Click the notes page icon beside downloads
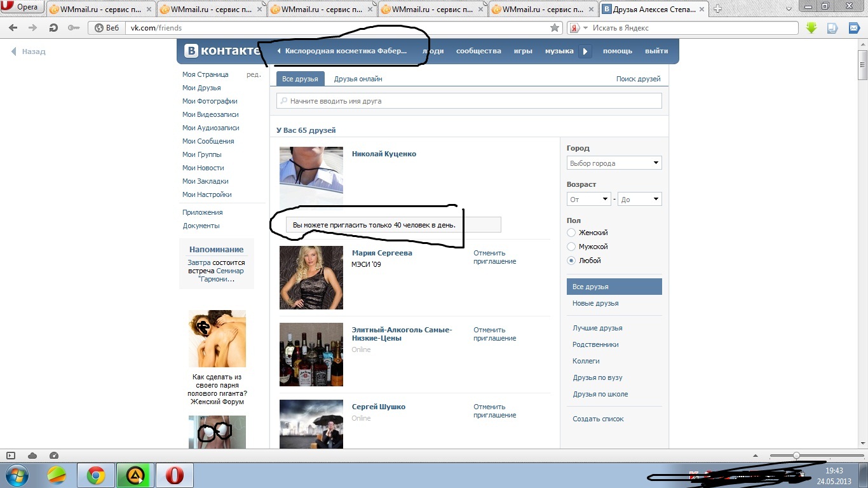868x488 pixels. point(832,28)
